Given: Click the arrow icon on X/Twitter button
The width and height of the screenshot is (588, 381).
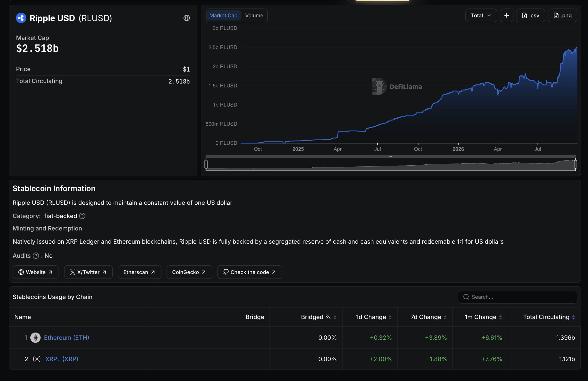Looking at the screenshot, I should click(x=104, y=272).
